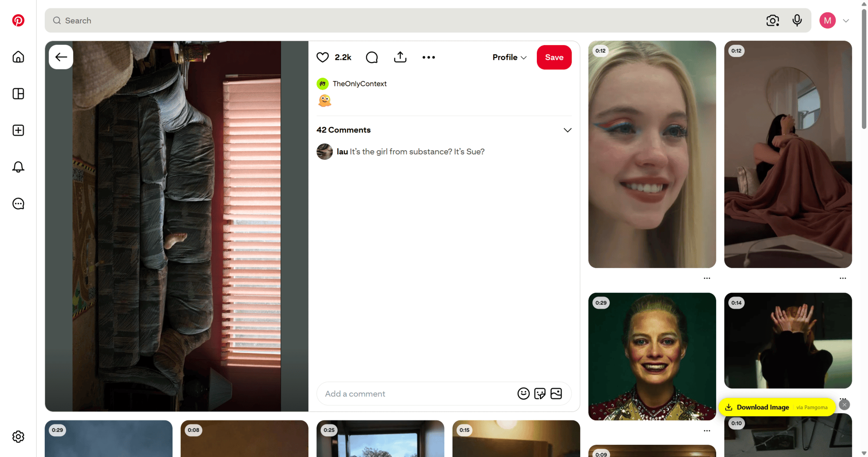Open TheOnlyContext profile link
Image resolution: width=868 pixels, height=457 pixels.
click(x=360, y=84)
